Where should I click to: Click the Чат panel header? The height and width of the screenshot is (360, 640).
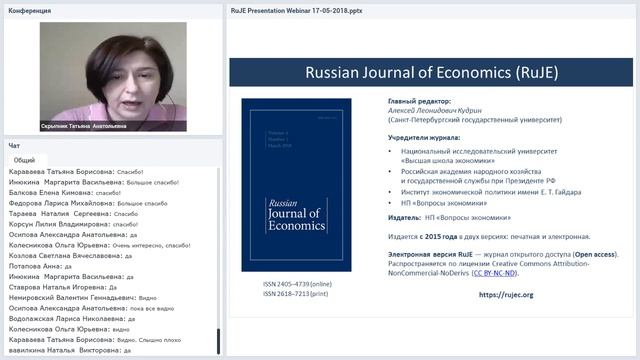14,145
